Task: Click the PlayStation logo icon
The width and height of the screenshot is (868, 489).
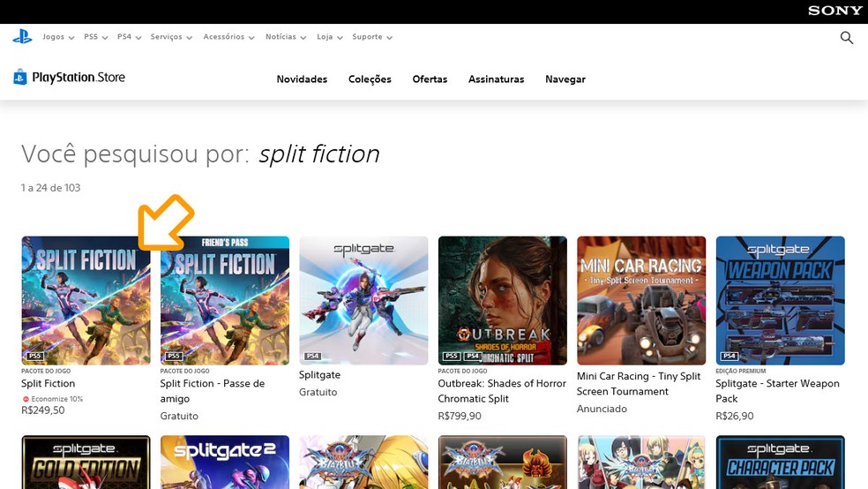Action: pyautogui.click(x=22, y=37)
